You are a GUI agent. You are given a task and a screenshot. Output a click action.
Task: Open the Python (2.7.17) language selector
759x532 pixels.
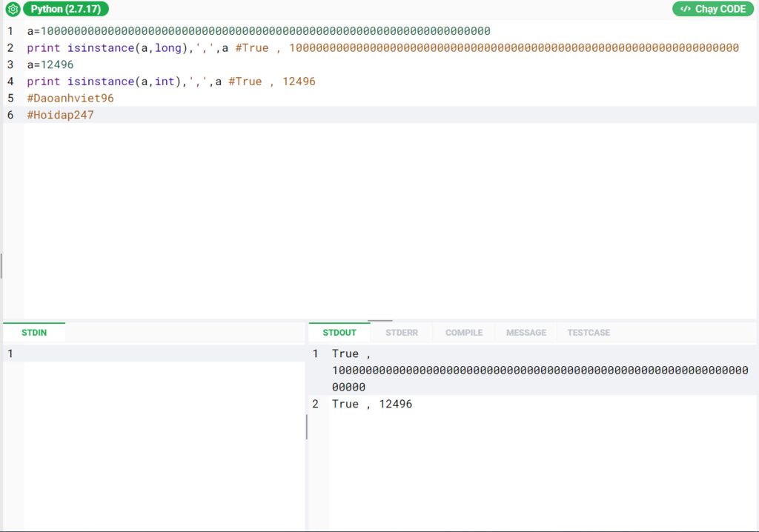pos(66,10)
